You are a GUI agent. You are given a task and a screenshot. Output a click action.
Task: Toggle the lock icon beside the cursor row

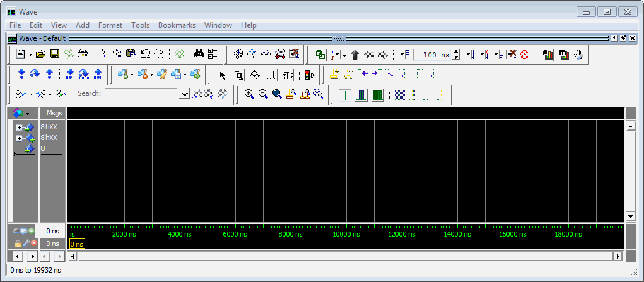(x=18, y=244)
